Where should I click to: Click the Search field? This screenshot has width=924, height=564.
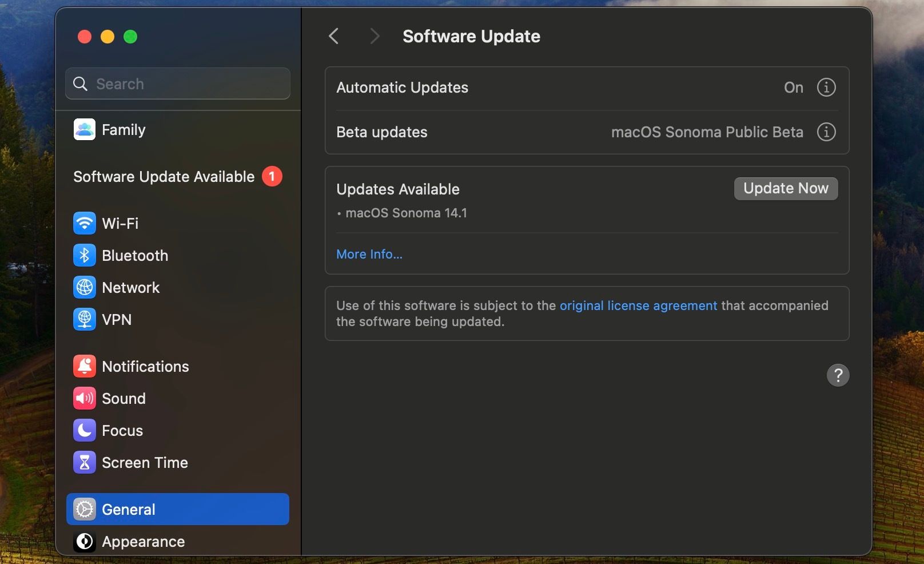[x=177, y=84]
